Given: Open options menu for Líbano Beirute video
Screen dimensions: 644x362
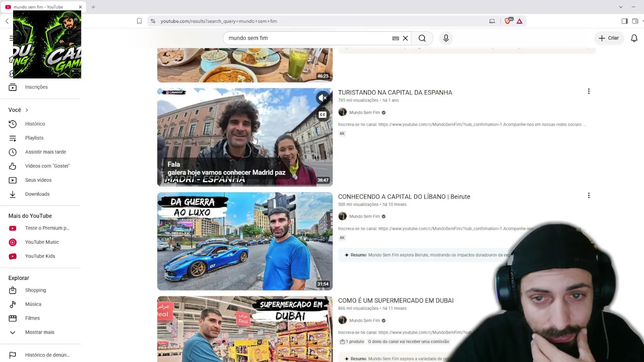Looking at the screenshot, I should [x=589, y=196].
